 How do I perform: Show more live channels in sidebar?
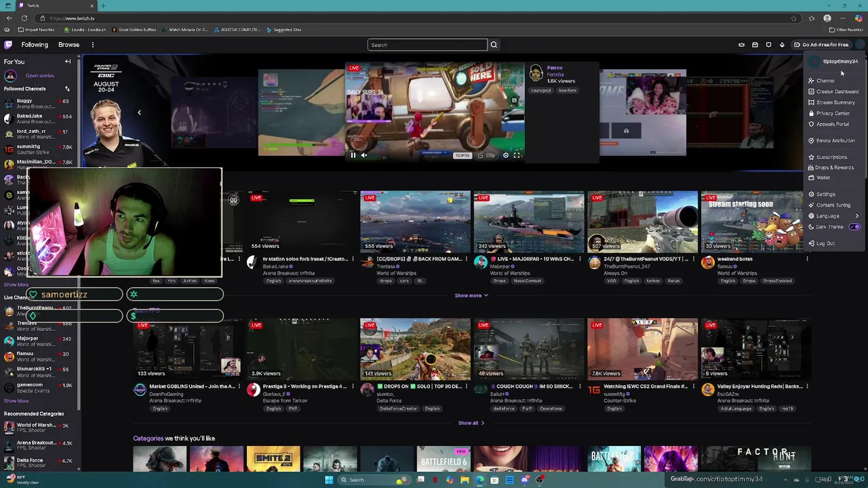click(16, 401)
